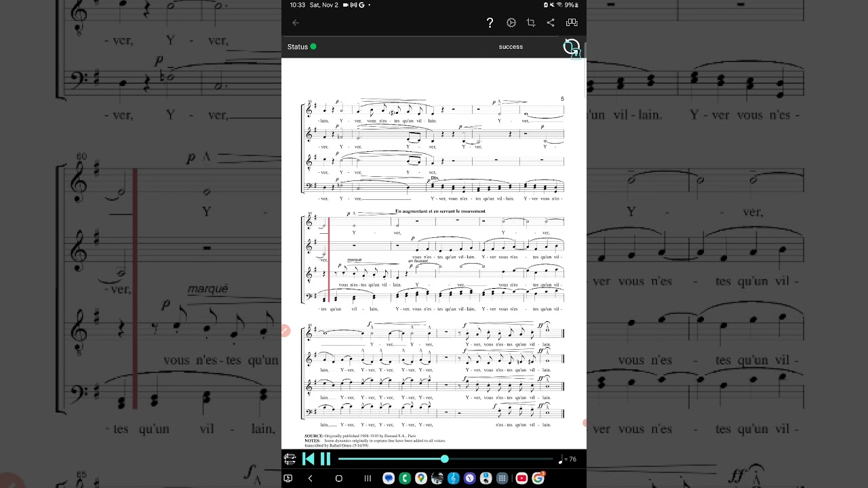Screen dimensions: 868x488
Task: Click the orange edit pencil icon at left edge
Action: (x=285, y=331)
